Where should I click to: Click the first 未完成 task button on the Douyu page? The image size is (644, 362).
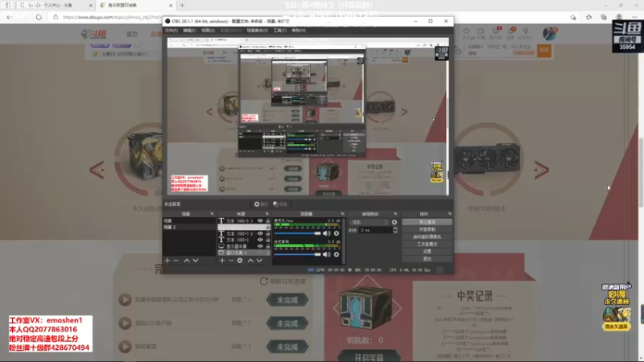tap(287, 300)
